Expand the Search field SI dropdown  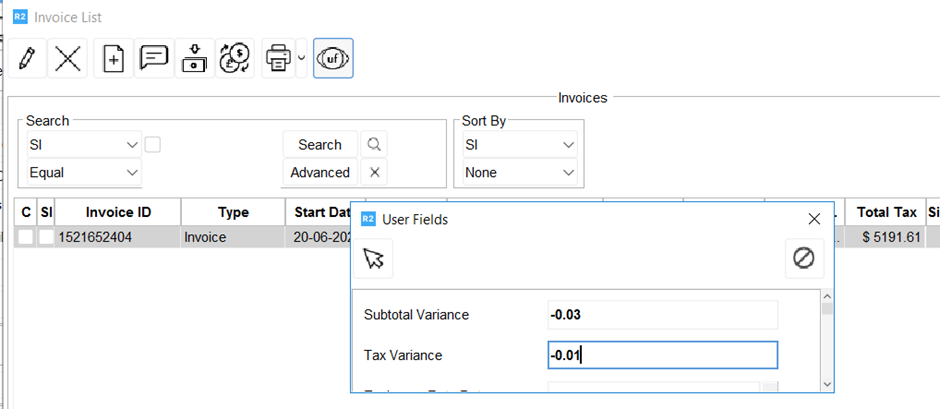82,145
